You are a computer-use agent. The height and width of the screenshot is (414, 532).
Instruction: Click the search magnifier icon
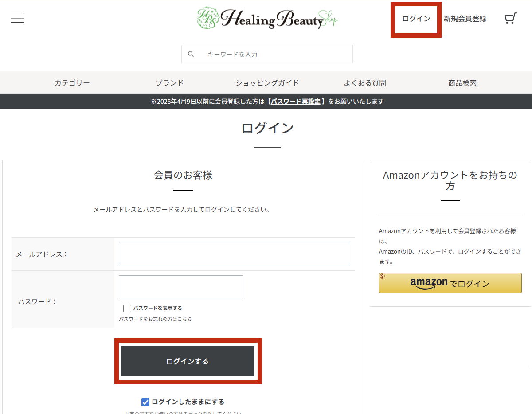pyautogui.click(x=191, y=54)
